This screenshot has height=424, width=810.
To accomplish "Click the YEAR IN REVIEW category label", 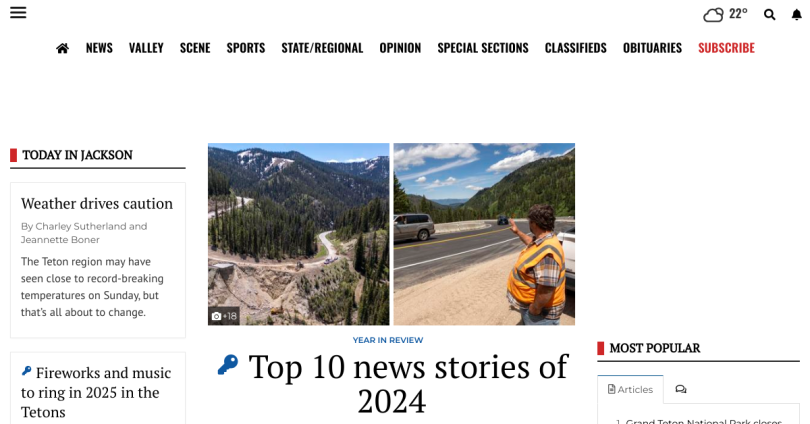I will click(x=388, y=340).
